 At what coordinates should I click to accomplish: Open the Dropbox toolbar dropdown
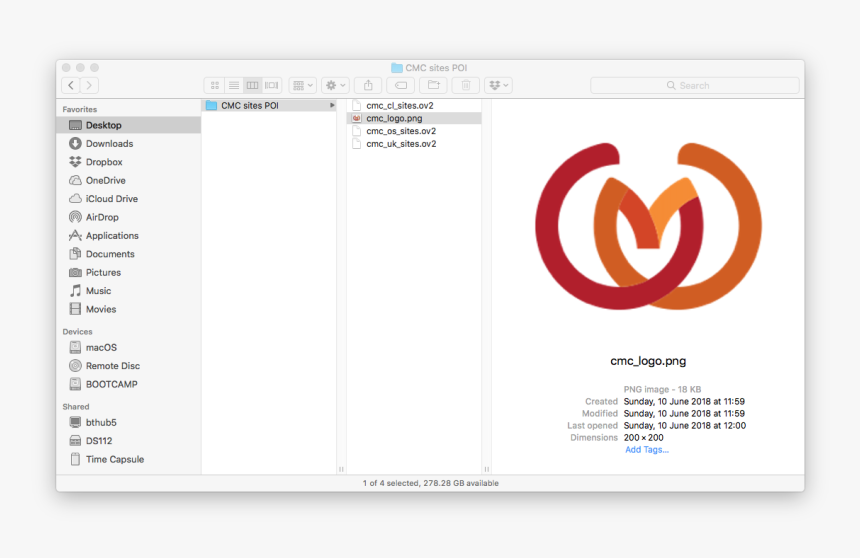click(x=499, y=85)
